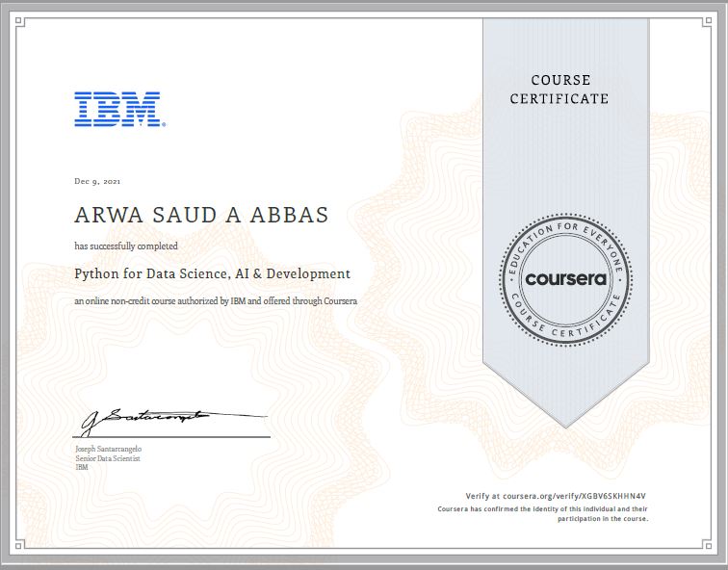Viewport: 728px width, 570px height.
Task: Click the 'COURSE CERTIFICATE' heading
Action: [559, 90]
